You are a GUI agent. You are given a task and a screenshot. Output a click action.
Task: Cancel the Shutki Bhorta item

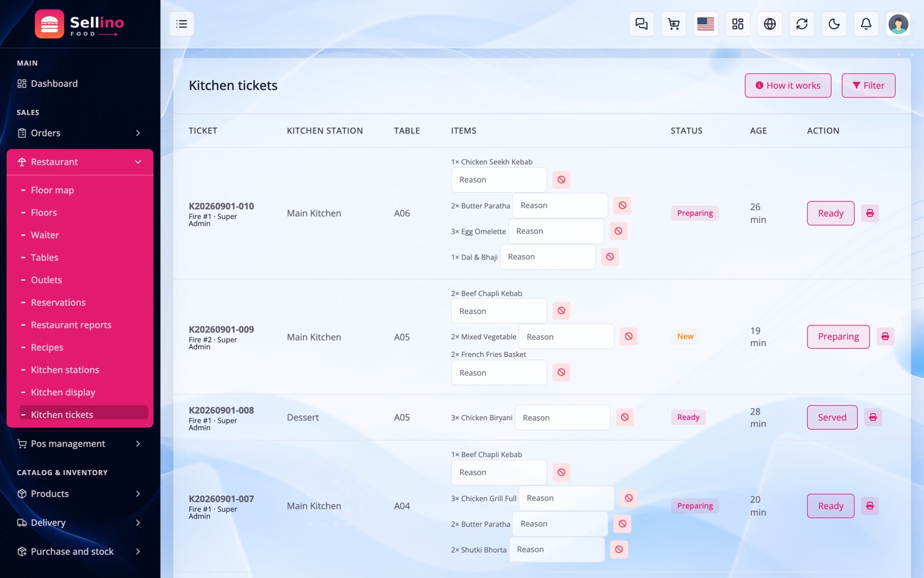619,550
